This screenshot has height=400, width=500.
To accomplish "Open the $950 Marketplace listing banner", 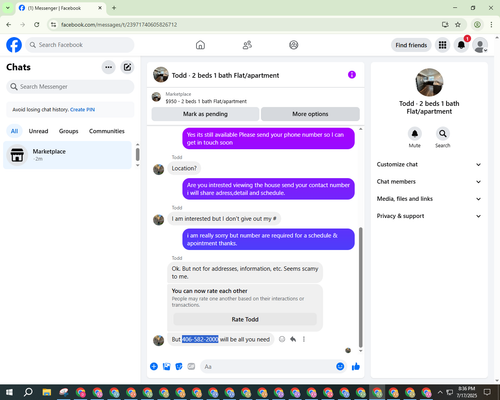I will [256, 97].
